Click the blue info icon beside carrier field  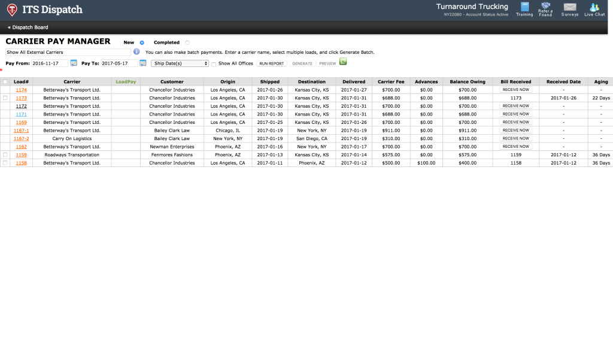(136, 51)
